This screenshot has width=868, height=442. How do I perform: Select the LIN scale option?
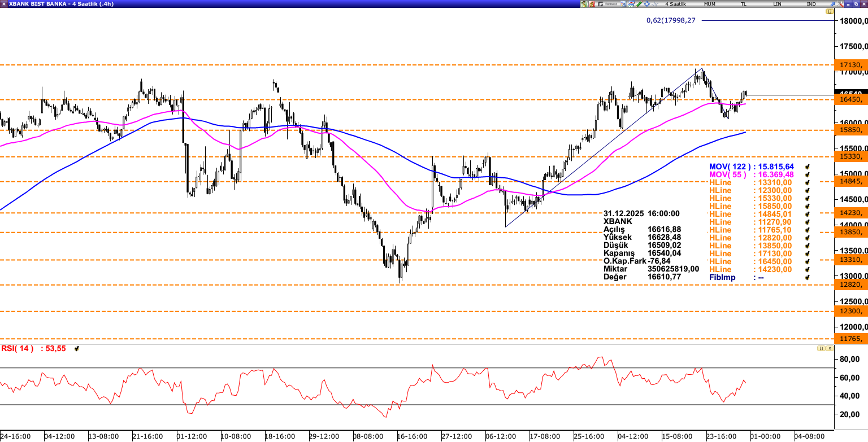click(778, 4)
